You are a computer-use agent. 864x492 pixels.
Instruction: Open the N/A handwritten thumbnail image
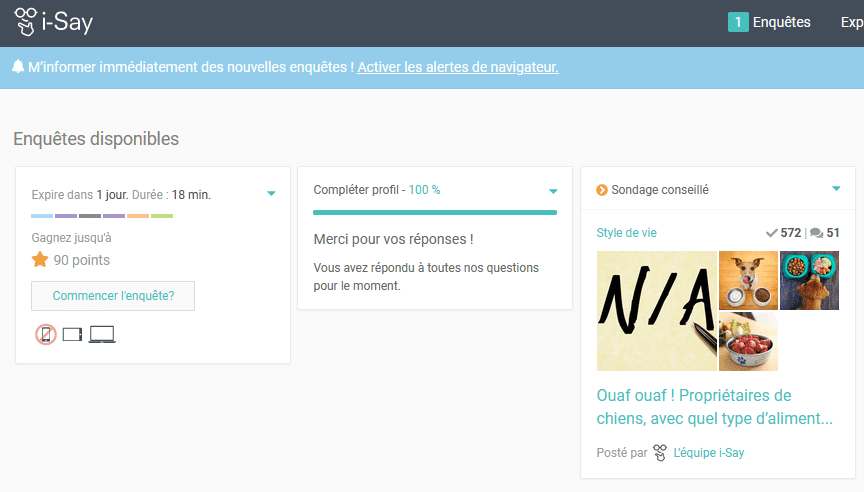[x=656, y=311]
